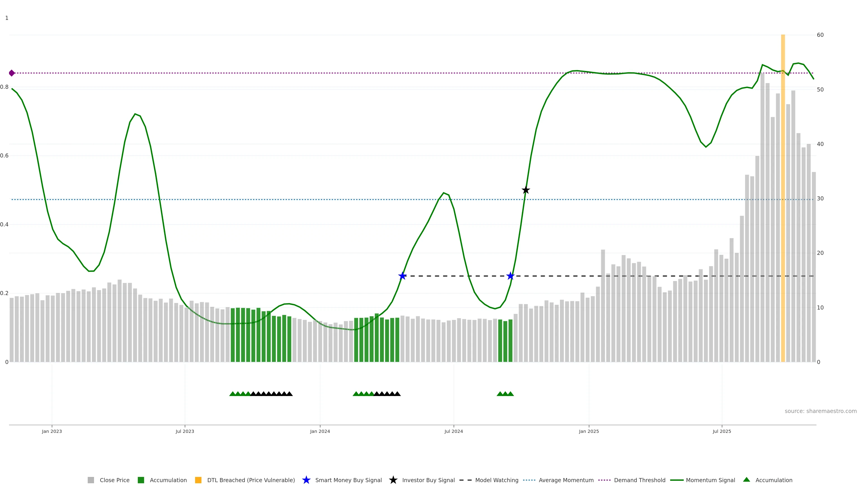Click the purple diamond on the Demand Threshold line

point(12,73)
